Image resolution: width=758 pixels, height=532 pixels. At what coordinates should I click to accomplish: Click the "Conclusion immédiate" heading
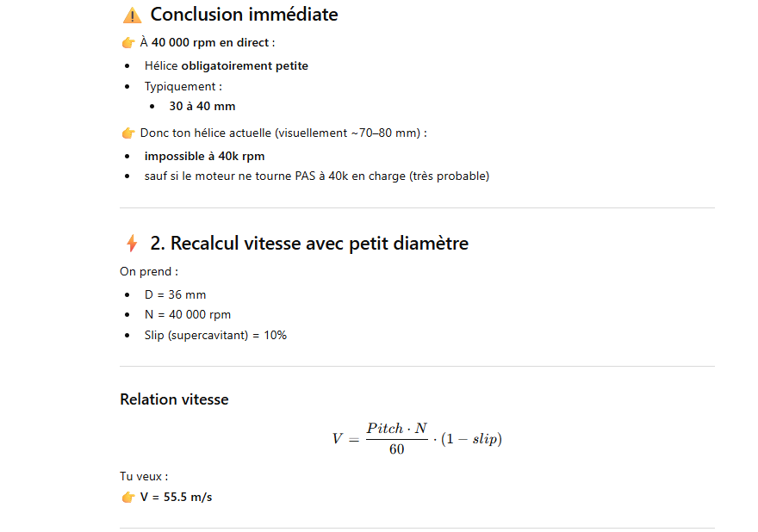click(x=244, y=15)
